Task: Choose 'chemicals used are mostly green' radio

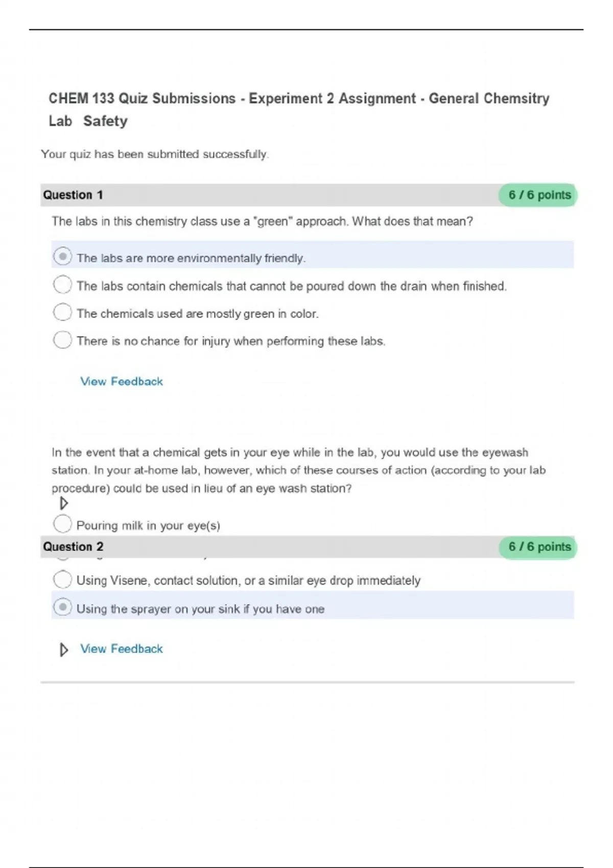Action: [x=62, y=312]
